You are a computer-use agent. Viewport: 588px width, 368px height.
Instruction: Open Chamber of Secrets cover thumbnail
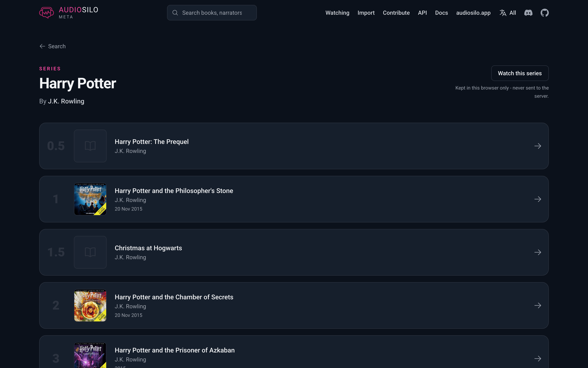[90, 305]
